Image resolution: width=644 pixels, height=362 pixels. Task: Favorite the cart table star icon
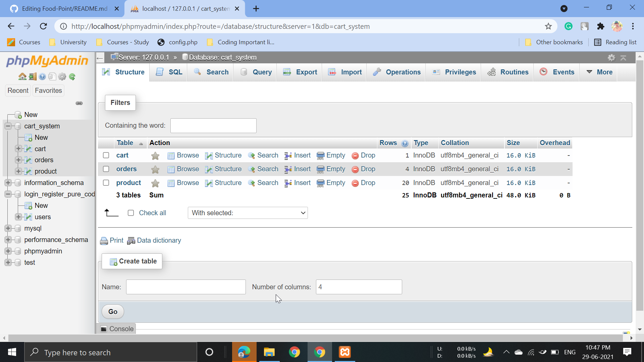(x=155, y=156)
